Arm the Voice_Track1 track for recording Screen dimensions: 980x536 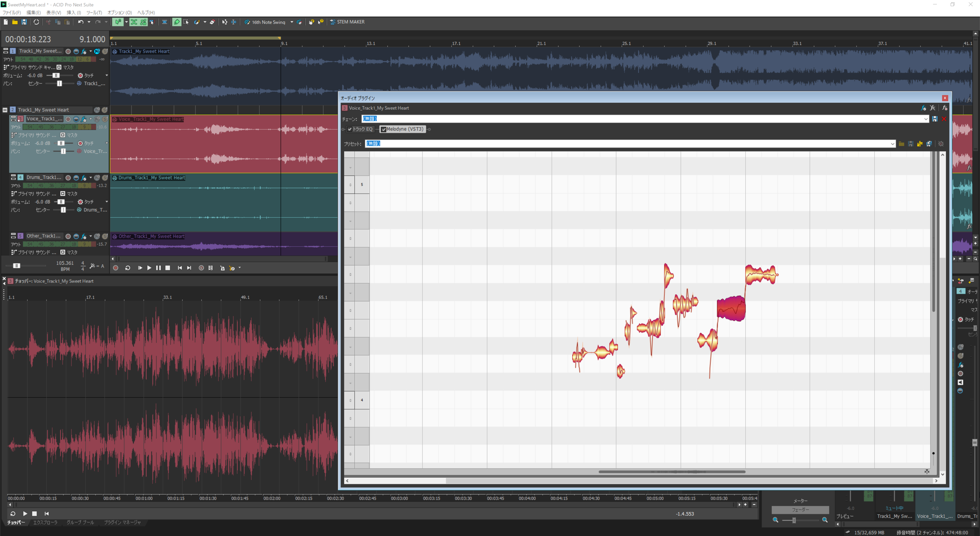(68, 119)
